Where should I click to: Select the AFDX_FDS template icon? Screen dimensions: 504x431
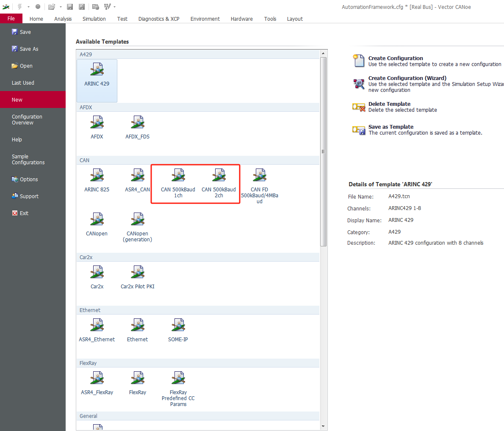[138, 127]
